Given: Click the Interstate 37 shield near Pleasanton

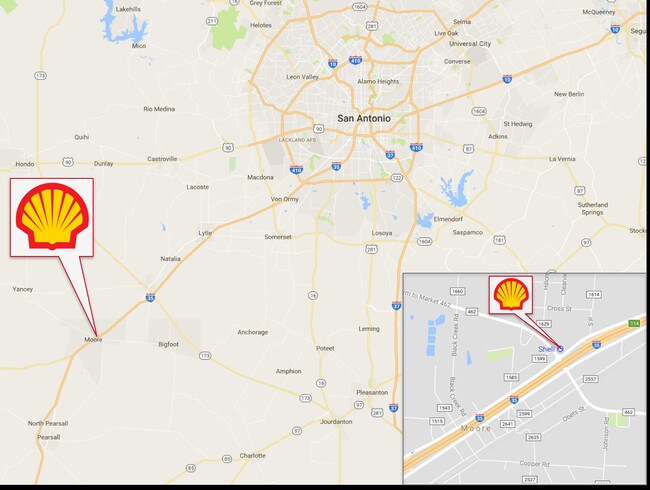Looking at the screenshot, I should (394, 408).
